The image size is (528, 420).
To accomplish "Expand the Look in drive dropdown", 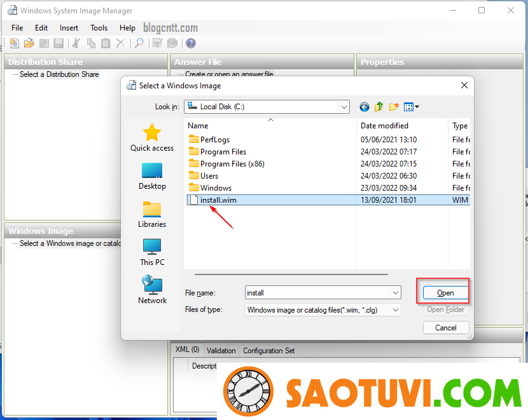I will click(x=344, y=107).
